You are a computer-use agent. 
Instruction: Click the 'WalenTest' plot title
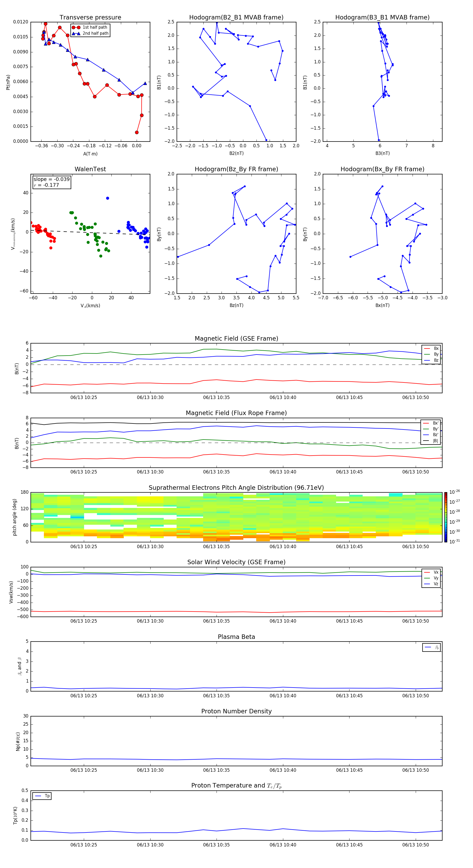pyautogui.click(x=90, y=169)
